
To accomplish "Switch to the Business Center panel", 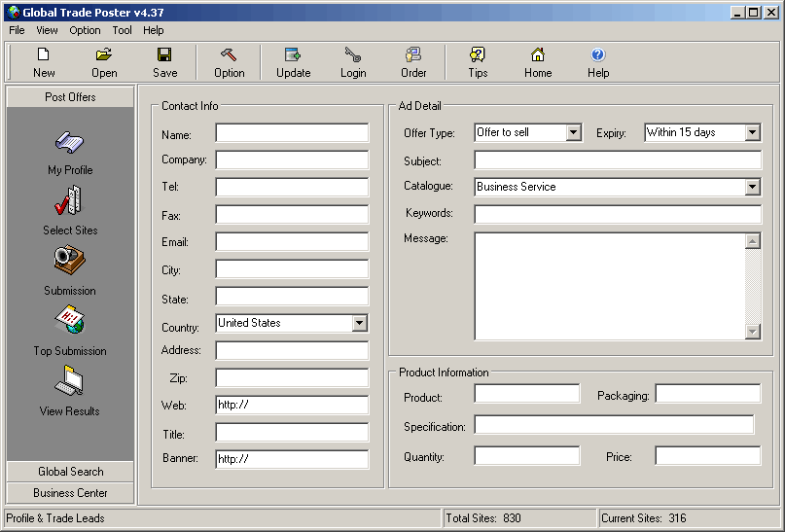I will click(x=70, y=493).
